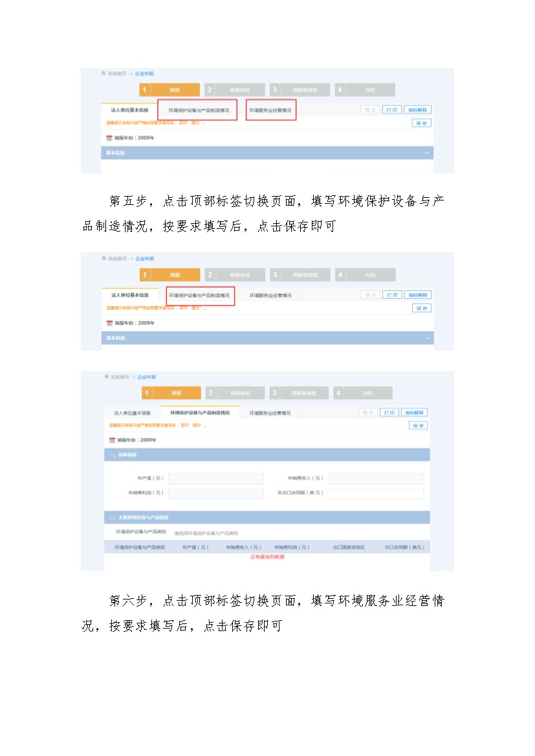Click the calendar icon beside 填报年份 in the bottom screenshot
Image resolution: width=535 pixels, height=756 pixels.
click(x=112, y=440)
